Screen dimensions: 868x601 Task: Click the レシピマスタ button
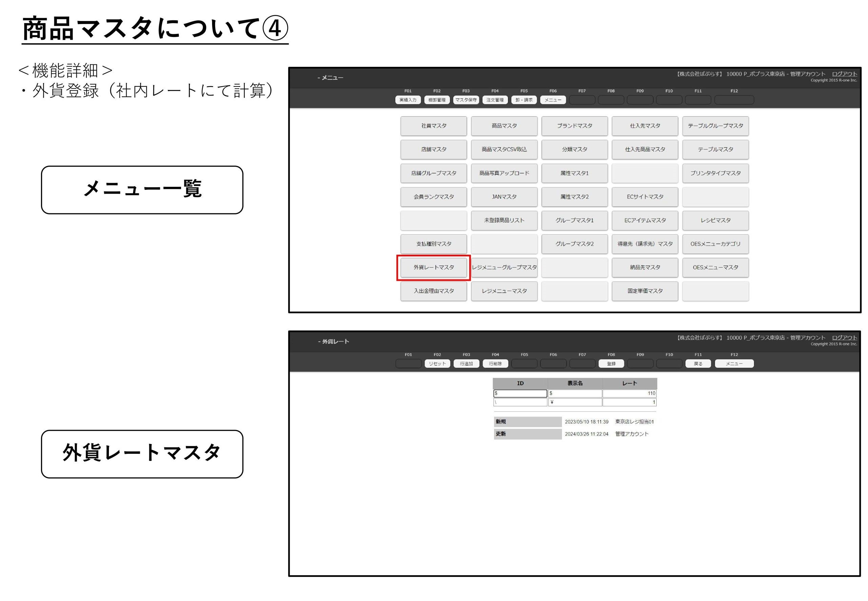715,220
